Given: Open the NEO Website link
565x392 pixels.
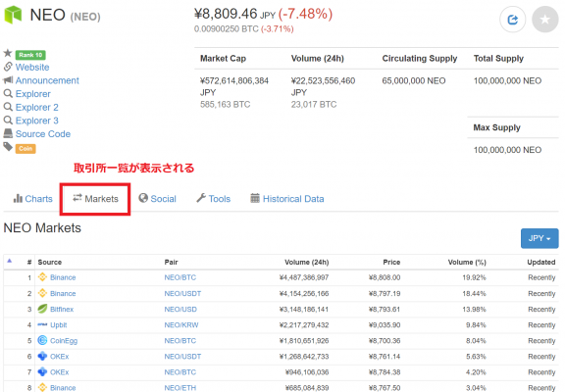Looking at the screenshot, I should (x=32, y=68).
